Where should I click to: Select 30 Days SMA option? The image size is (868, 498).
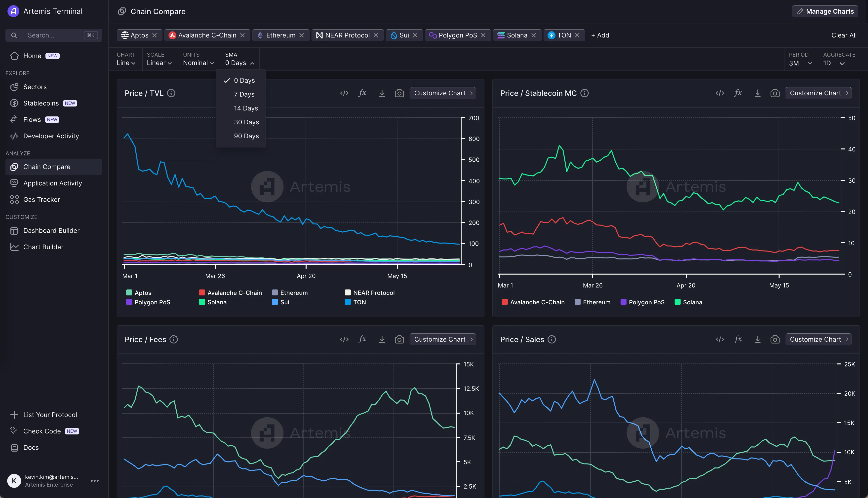(241, 122)
